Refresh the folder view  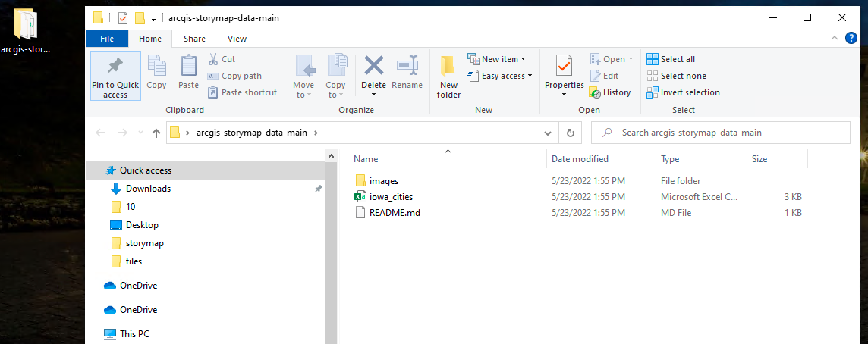570,133
